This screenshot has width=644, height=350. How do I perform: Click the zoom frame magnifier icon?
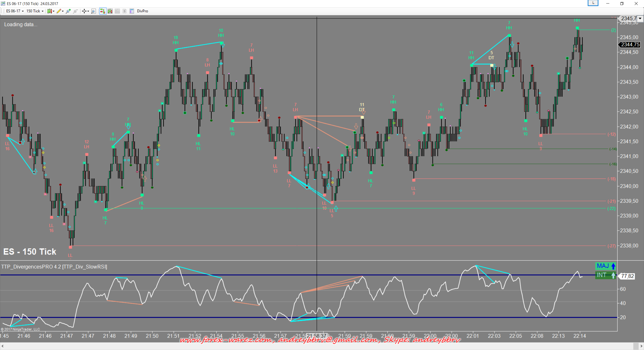click(94, 11)
